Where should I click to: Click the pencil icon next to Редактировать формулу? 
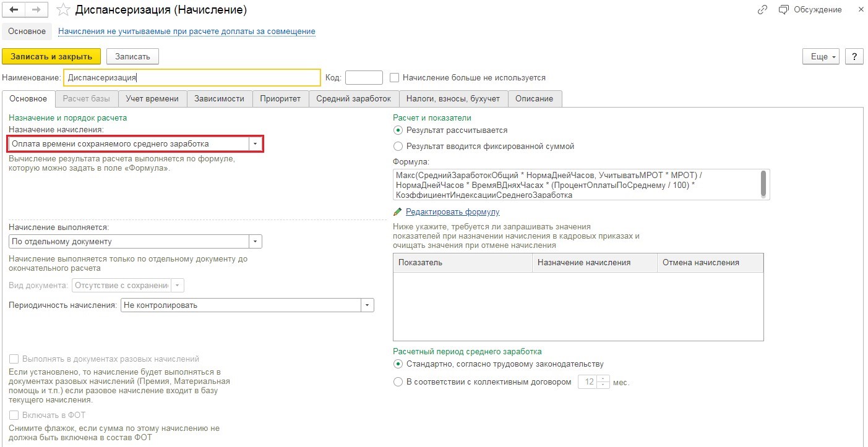(x=398, y=212)
